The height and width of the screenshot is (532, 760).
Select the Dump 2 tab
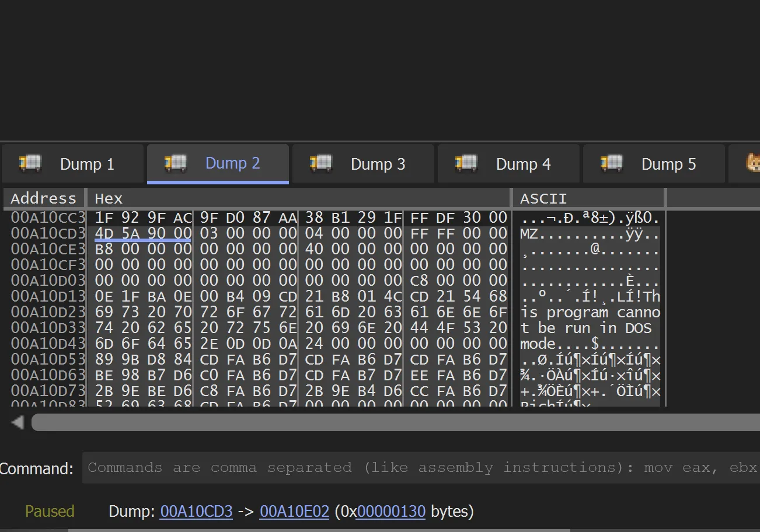pyautogui.click(x=218, y=164)
